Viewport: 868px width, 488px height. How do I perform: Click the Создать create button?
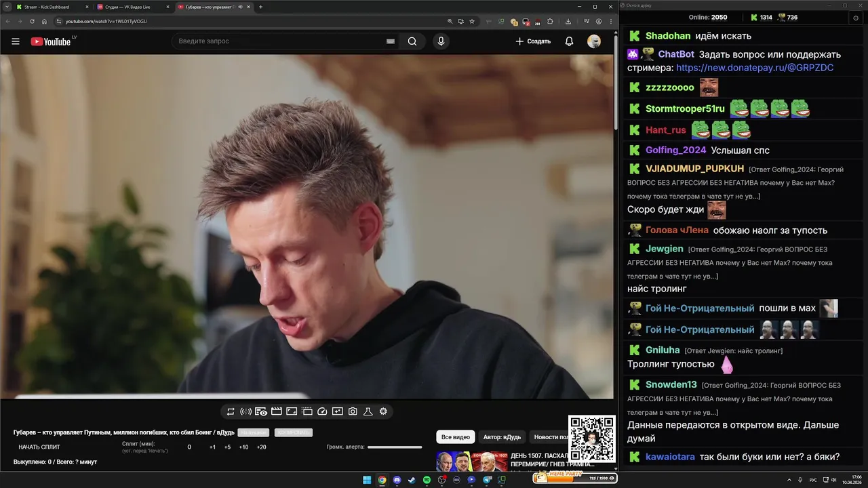coord(533,41)
